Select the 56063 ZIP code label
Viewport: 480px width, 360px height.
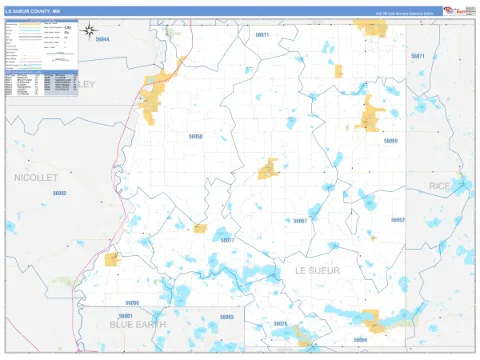pyautogui.click(x=227, y=317)
